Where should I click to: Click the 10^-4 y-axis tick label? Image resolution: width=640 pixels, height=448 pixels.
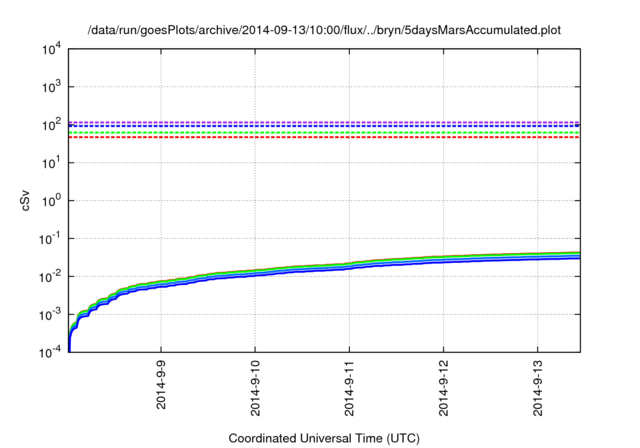[51, 352]
